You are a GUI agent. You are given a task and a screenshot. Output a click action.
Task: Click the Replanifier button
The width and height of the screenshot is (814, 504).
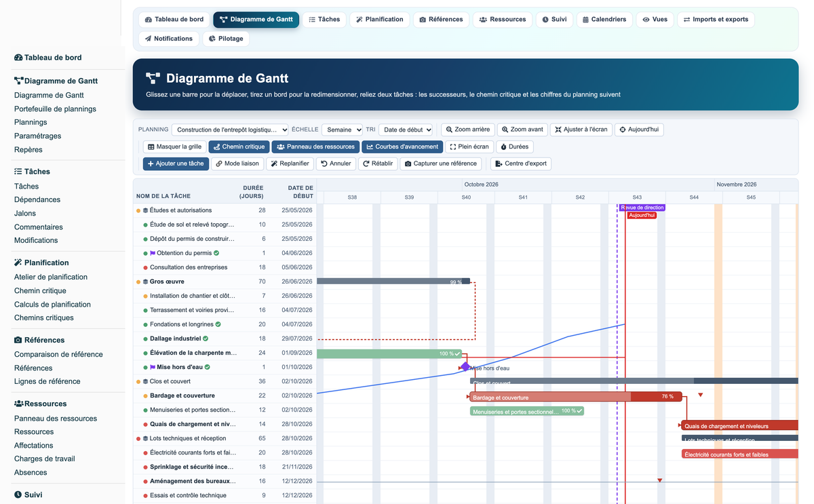pyautogui.click(x=290, y=163)
